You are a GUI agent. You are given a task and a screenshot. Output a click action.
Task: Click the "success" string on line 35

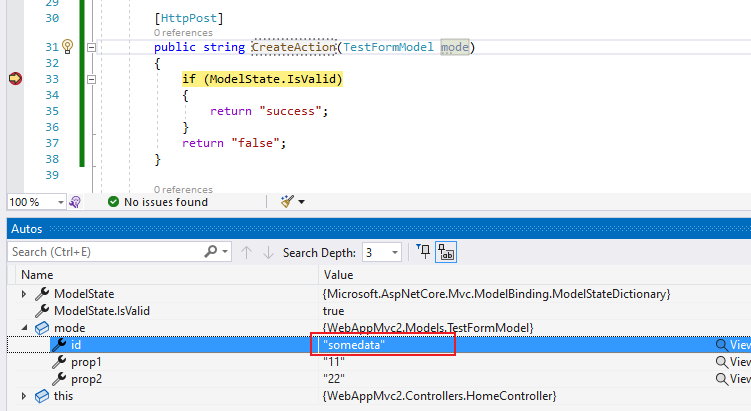[290, 111]
